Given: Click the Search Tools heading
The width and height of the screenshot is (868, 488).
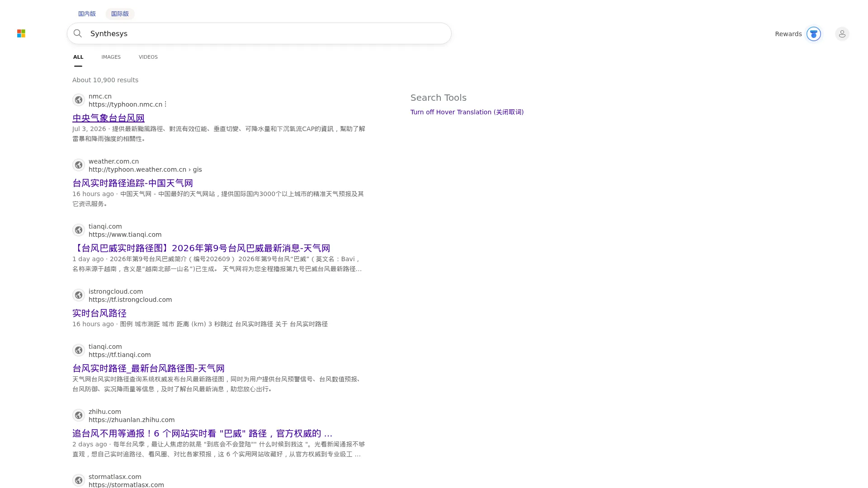Looking at the screenshot, I should (439, 98).
